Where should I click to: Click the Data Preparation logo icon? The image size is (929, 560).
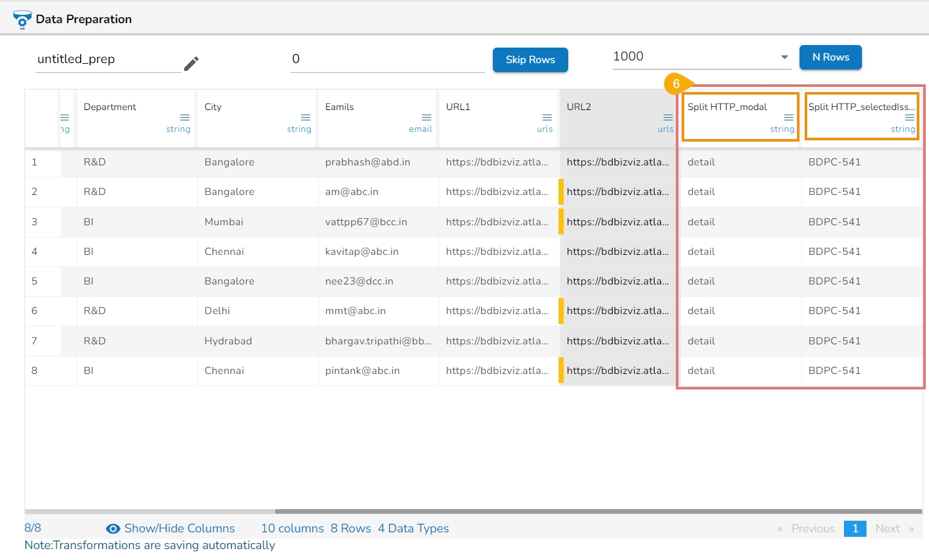tap(22, 19)
